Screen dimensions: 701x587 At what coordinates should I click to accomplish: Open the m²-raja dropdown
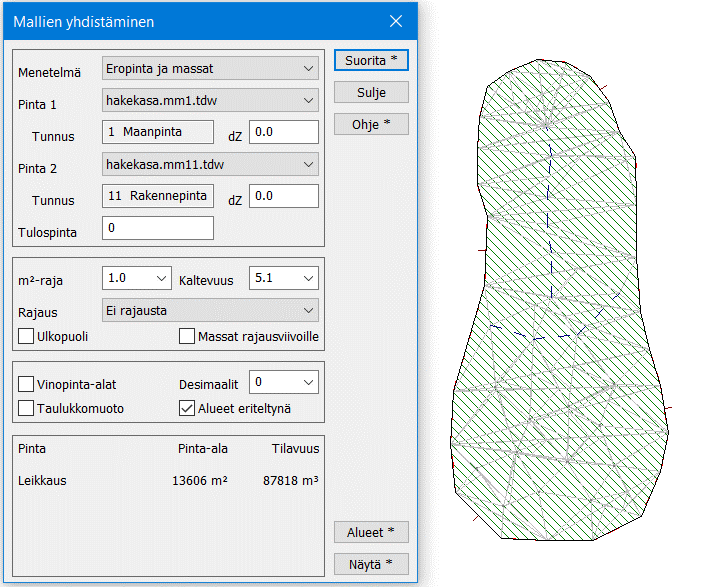(136, 278)
